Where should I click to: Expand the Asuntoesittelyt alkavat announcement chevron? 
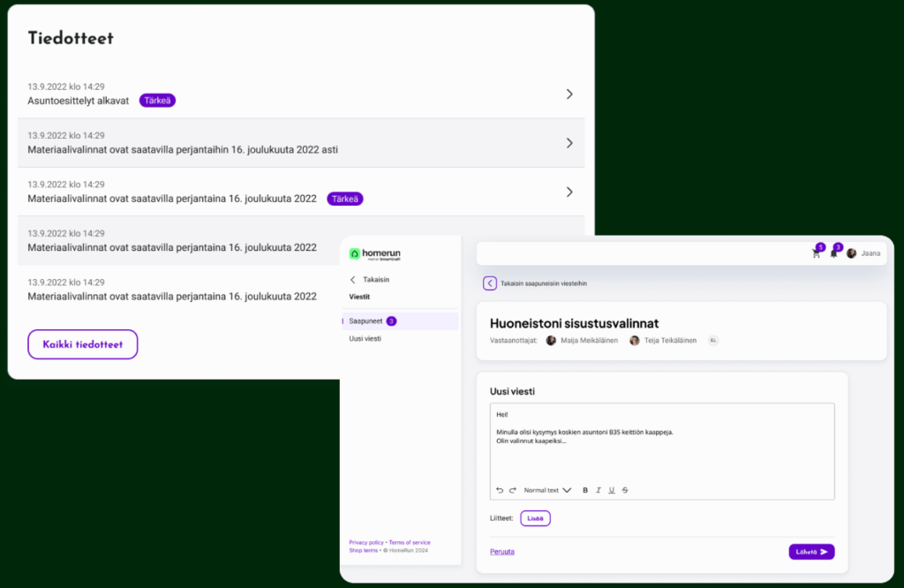569,94
